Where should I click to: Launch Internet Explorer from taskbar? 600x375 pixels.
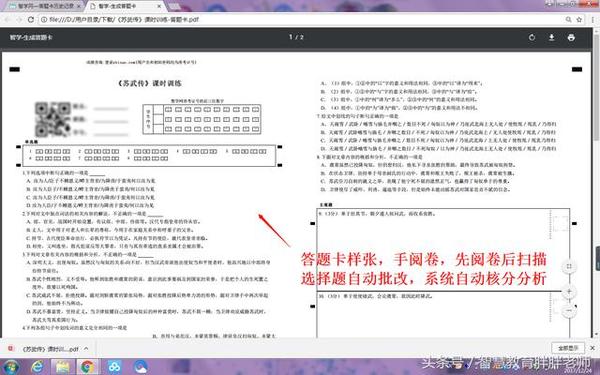(x=38, y=367)
